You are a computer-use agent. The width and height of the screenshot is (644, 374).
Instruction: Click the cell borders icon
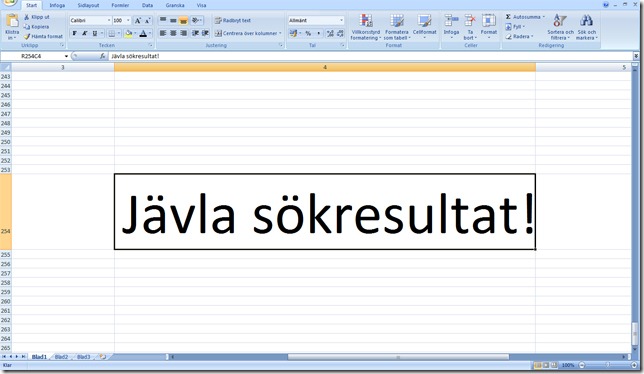pyautogui.click(x=112, y=33)
